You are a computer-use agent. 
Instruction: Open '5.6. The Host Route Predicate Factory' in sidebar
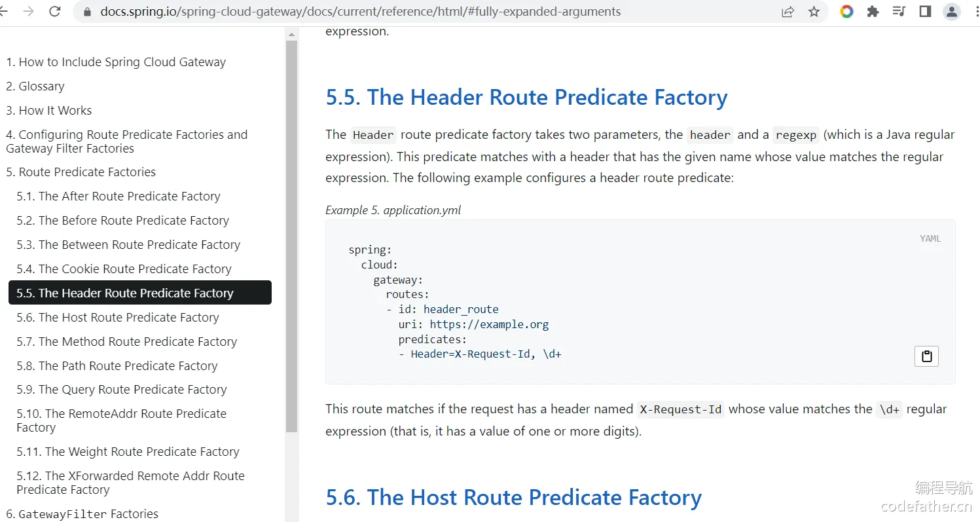[118, 318]
